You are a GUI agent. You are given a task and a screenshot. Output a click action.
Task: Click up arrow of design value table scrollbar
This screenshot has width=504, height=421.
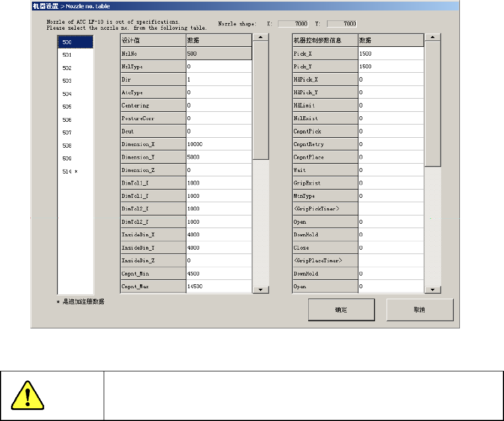point(261,37)
